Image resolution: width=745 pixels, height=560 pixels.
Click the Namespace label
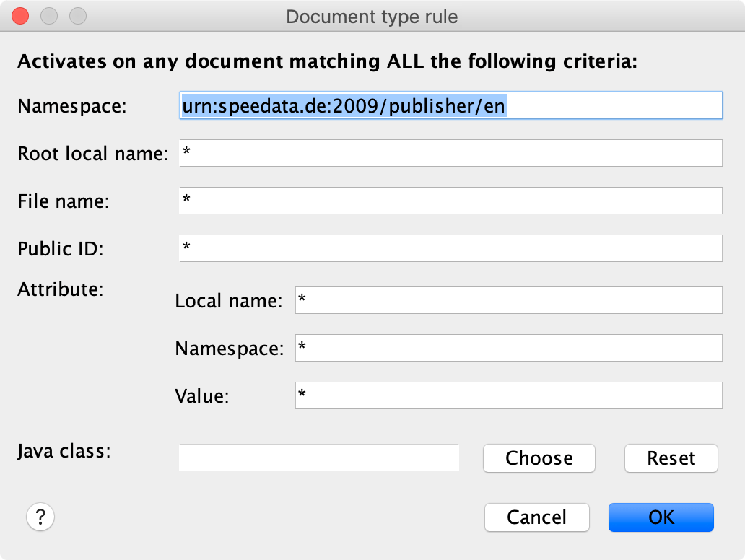71,106
